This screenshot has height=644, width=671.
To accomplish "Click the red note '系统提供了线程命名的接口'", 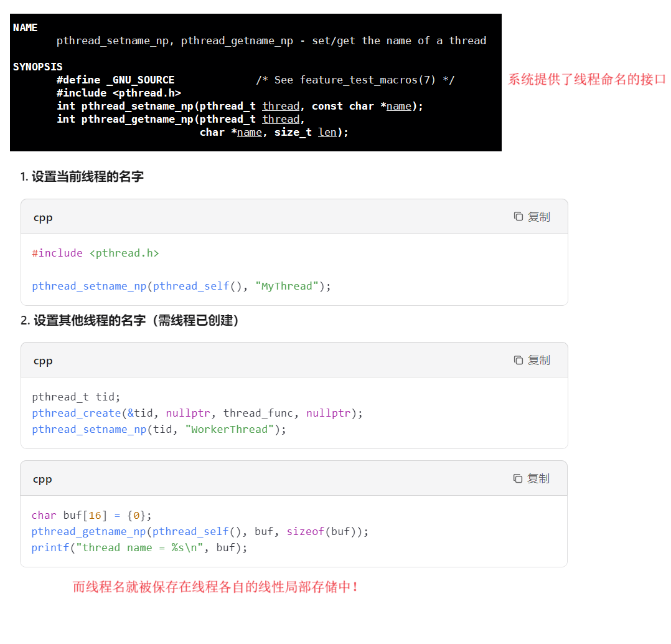I will click(x=587, y=79).
